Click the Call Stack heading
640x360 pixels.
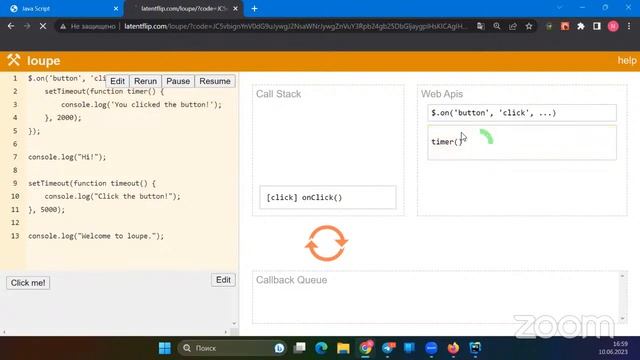click(x=278, y=94)
